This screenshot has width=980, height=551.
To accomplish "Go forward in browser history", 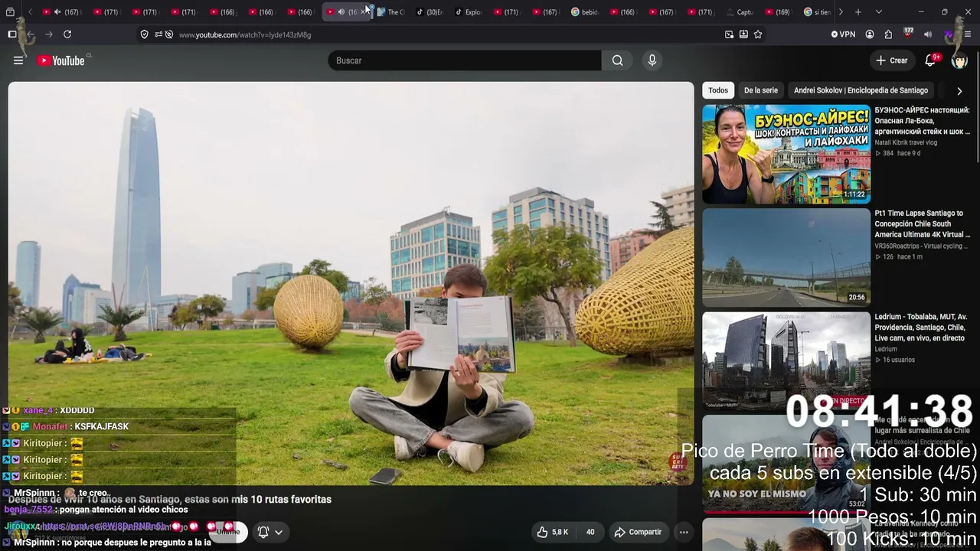I will click(49, 34).
